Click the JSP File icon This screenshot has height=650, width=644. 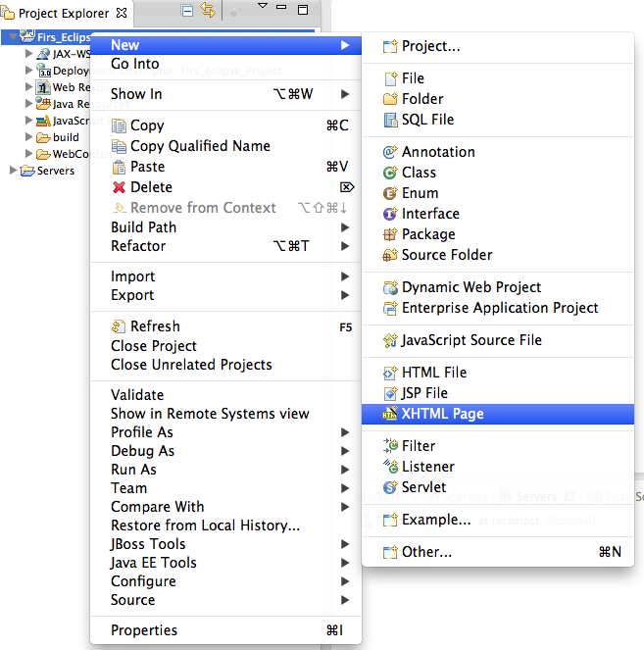coord(390,393)
